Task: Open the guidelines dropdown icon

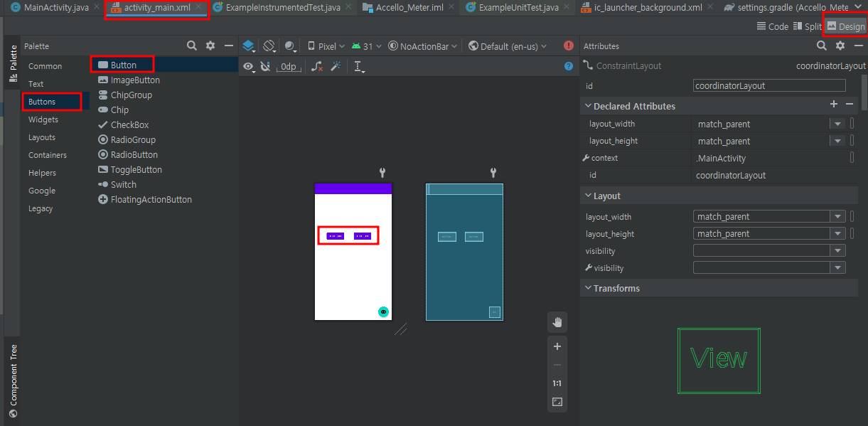Action: tap(360, 66)
